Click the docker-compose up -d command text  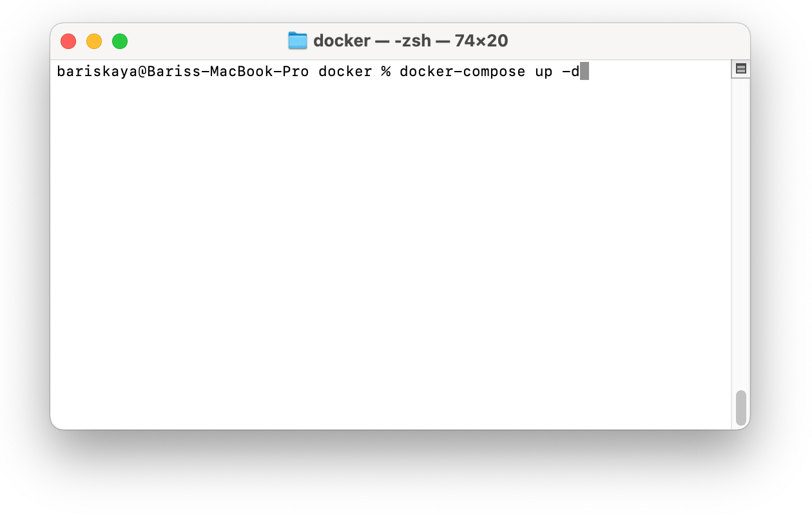click(x=488, y=72)
